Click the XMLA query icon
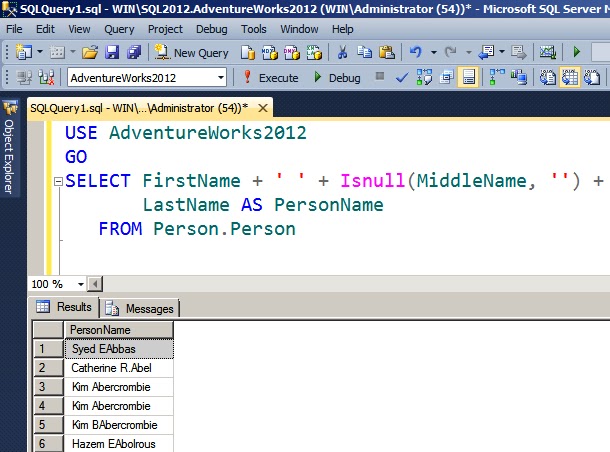The width and height of the screenshot is (610, 452). pos(314,52)
